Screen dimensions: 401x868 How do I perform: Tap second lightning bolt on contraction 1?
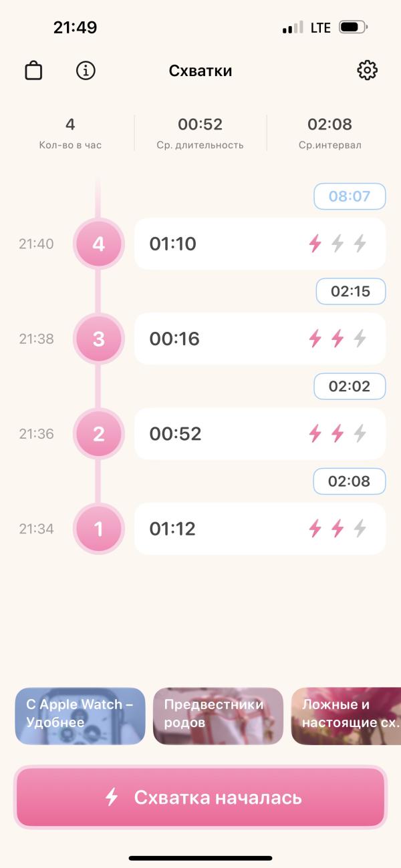(x=338, y=529)
